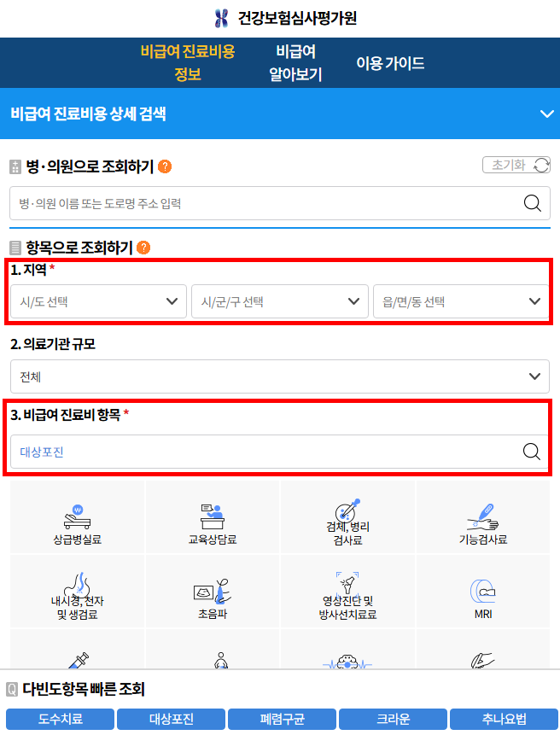Image resolution: width=560 pixels, height=735 pixels.
Task: Click the 크라운 quick search button
Action: (393, 719)
